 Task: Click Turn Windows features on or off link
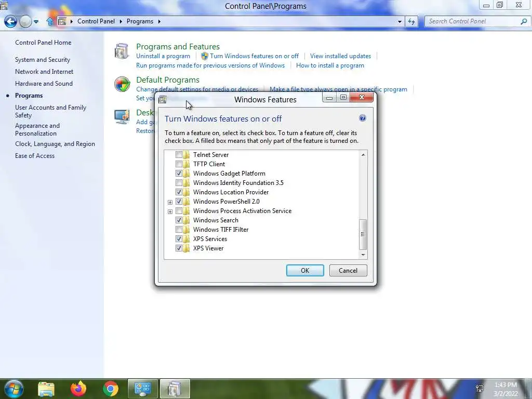pyautogui.click(x=254, y=56)
